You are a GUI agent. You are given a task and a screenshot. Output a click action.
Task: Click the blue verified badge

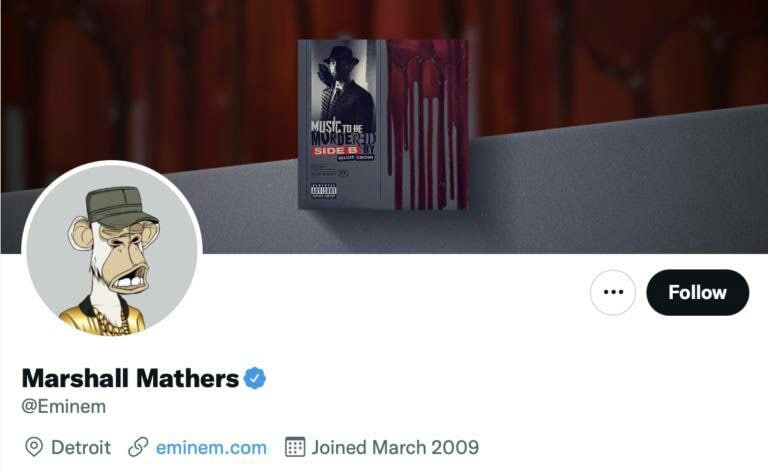pyautogui.click(x=256, y=378)
